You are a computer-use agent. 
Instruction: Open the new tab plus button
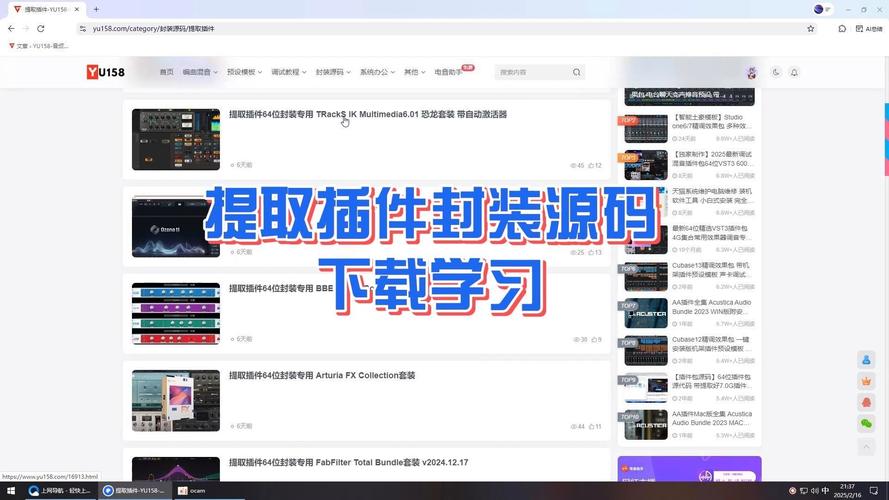[96, 9]
